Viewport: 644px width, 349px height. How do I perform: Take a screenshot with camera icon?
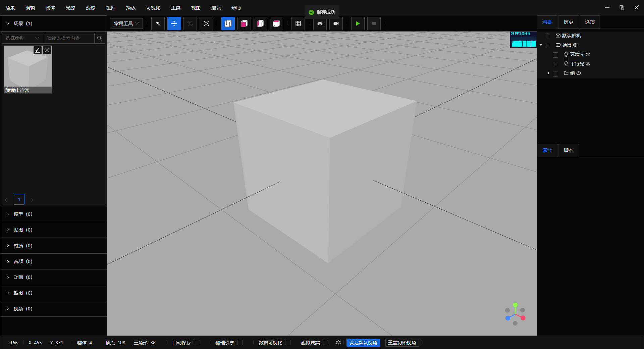320,23
